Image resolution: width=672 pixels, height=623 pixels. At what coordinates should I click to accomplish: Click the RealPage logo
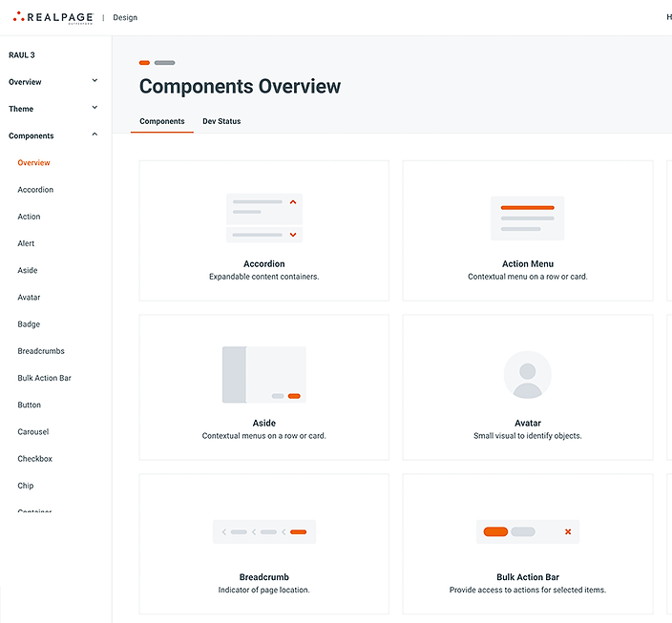click(53, 17)
